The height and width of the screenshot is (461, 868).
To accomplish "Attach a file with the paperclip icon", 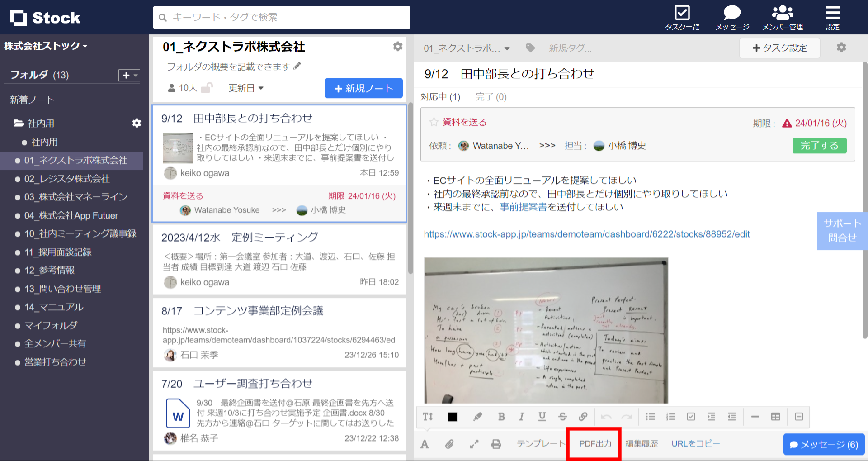I will [x=449, y=444].
